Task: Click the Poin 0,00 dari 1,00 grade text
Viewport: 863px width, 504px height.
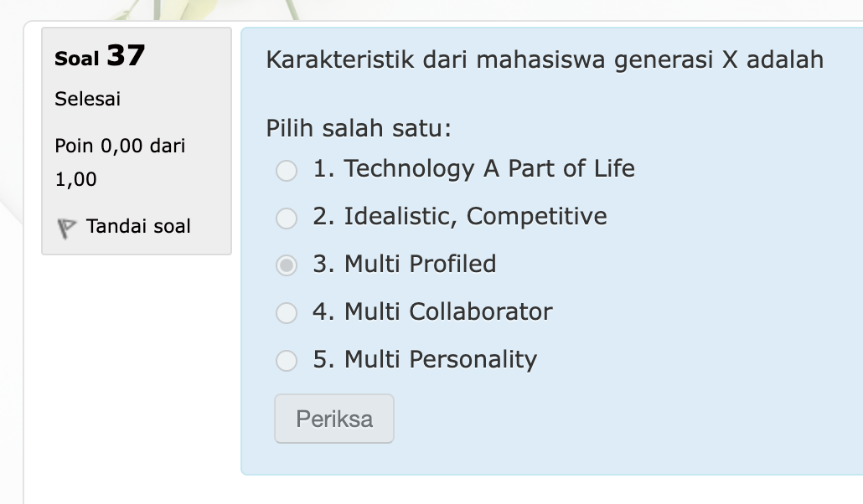Action: pos(120,162)
